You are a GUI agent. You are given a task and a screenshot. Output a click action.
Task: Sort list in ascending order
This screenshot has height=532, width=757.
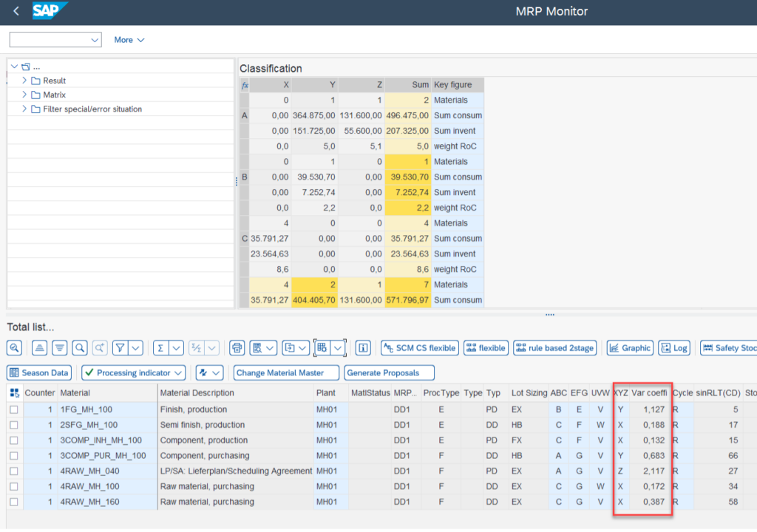click(x=40, y=347)
